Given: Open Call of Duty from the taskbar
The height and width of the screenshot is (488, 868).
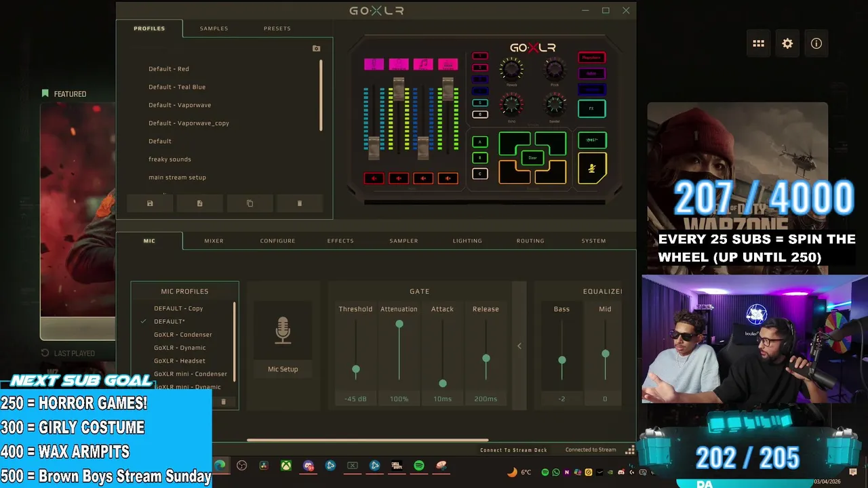Looking at the screenshot, I should (x=397, y=466).
